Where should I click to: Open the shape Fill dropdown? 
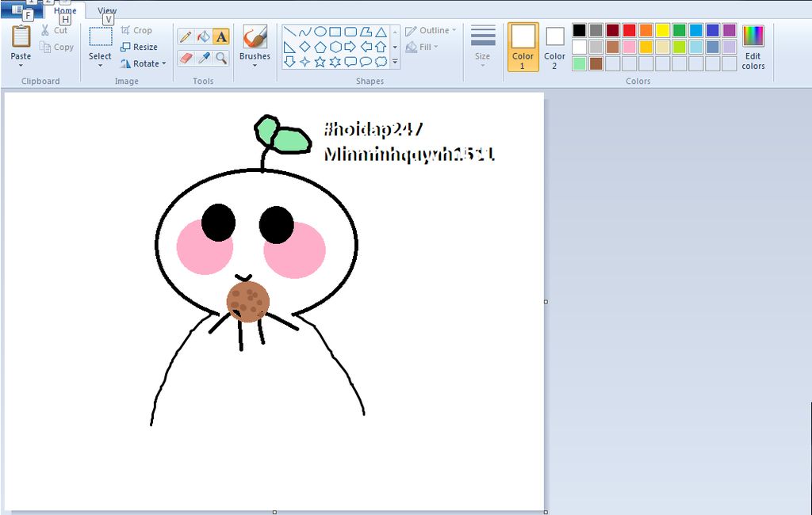[x=422, y=47]
